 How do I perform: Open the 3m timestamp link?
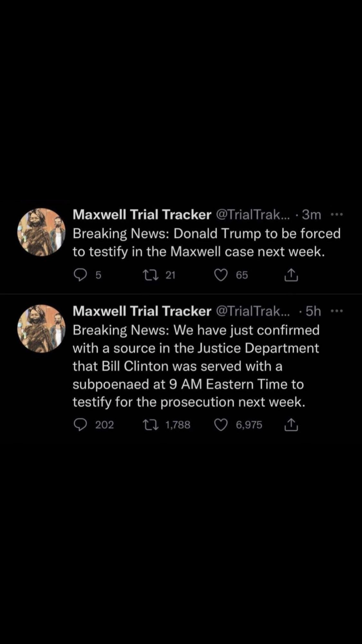[x=311, y=215]
